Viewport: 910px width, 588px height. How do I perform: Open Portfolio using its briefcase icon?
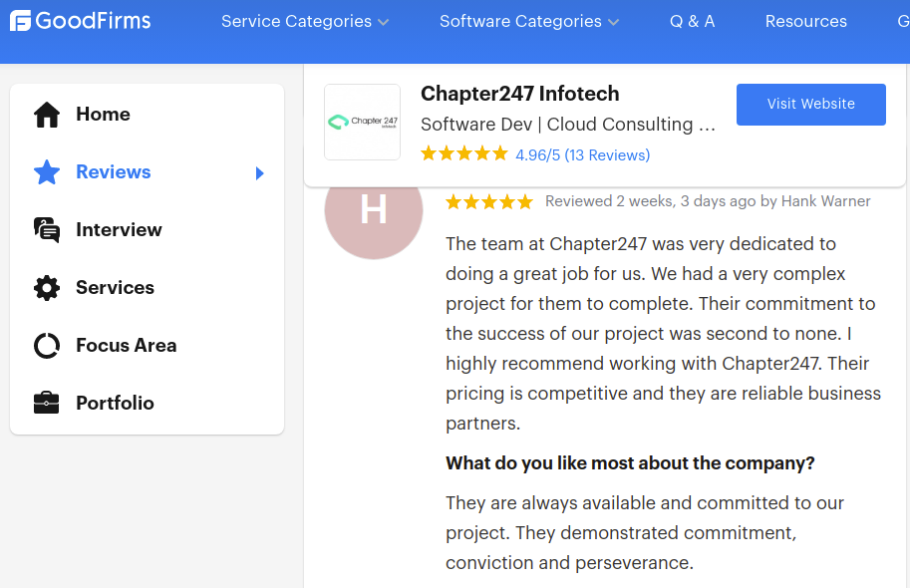pyautogui.click(x=46, y=403)
